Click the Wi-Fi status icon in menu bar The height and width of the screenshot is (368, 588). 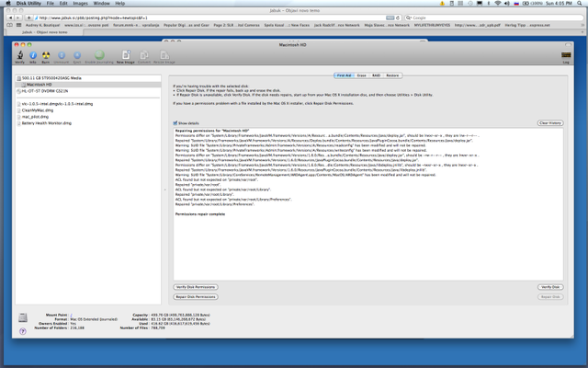(x=498, y=3)
